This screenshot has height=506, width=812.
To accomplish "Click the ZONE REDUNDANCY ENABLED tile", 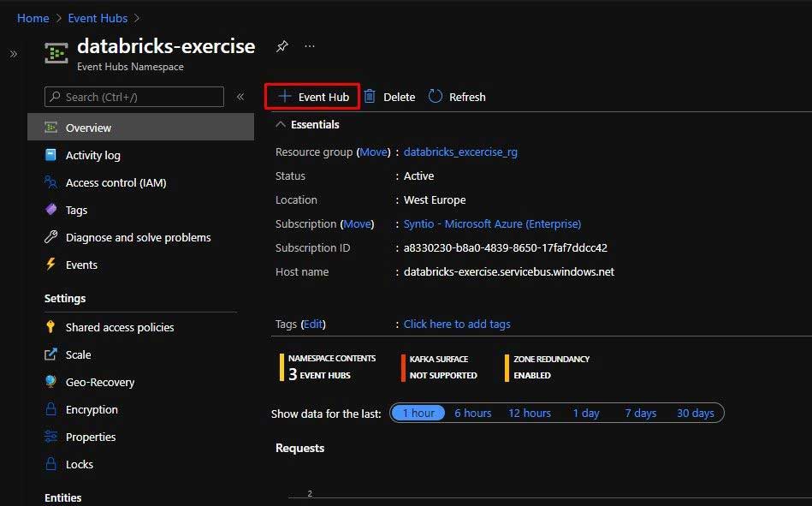I will [x=548, y=367].
